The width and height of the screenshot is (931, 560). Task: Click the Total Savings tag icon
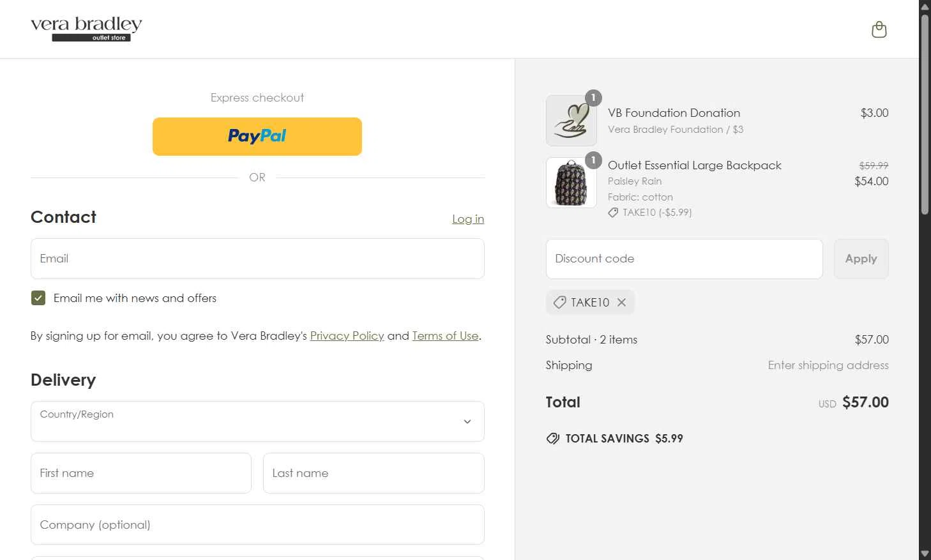[x=553, y=438]
